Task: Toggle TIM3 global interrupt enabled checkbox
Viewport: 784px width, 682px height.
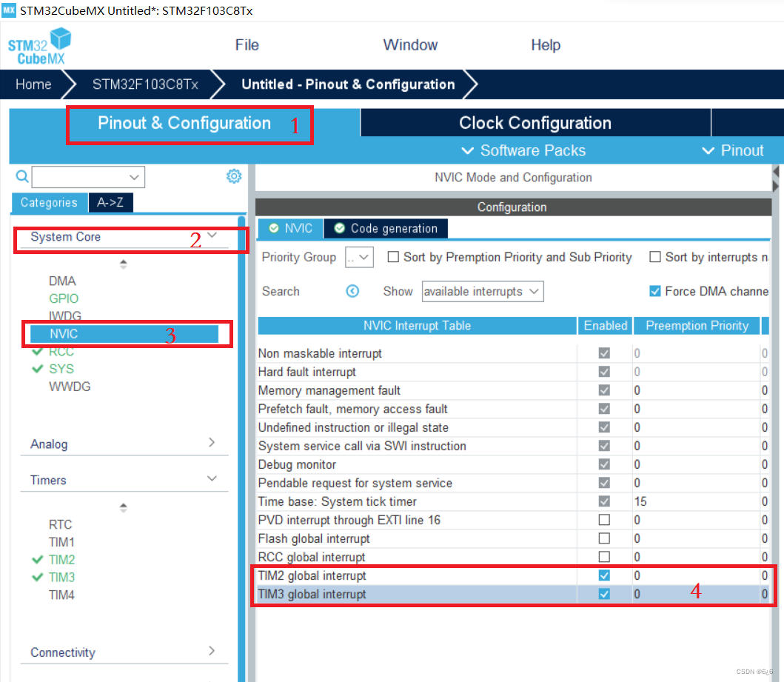Action: coord(604,593)
